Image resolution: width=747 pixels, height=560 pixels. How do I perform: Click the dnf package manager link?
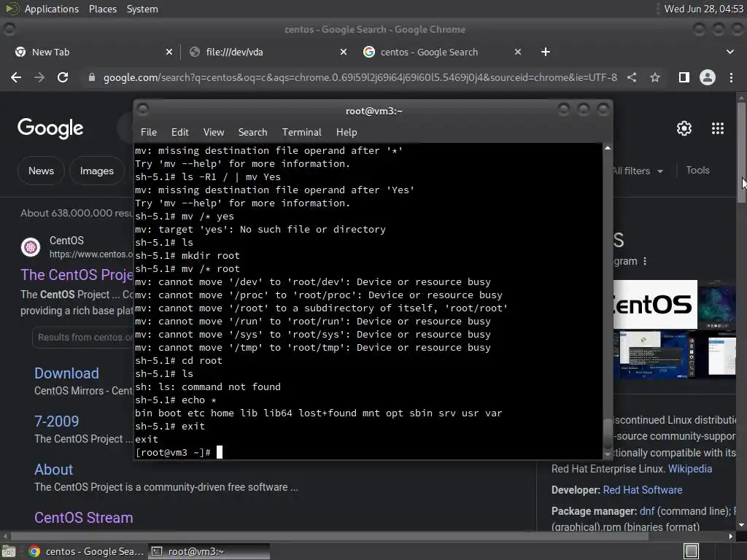[647, 511]
